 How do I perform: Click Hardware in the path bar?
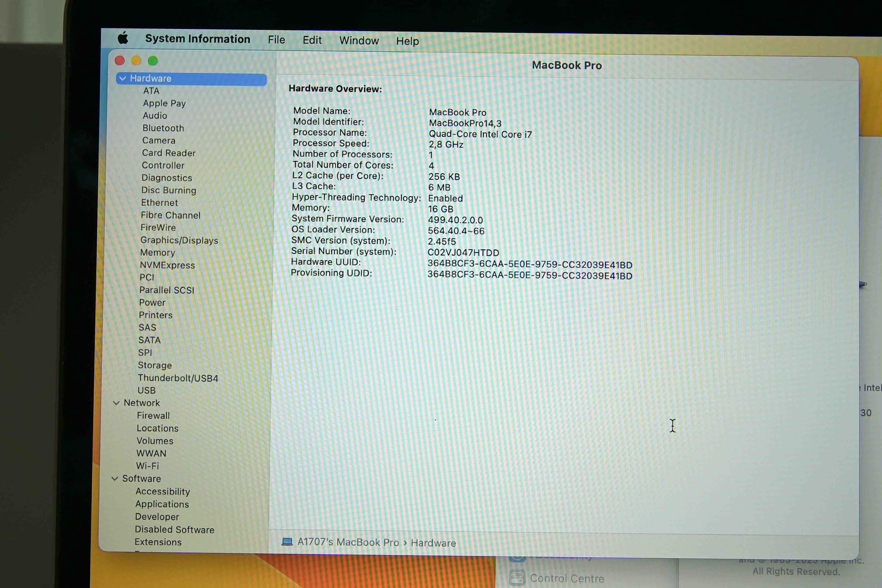pos(433,543)
